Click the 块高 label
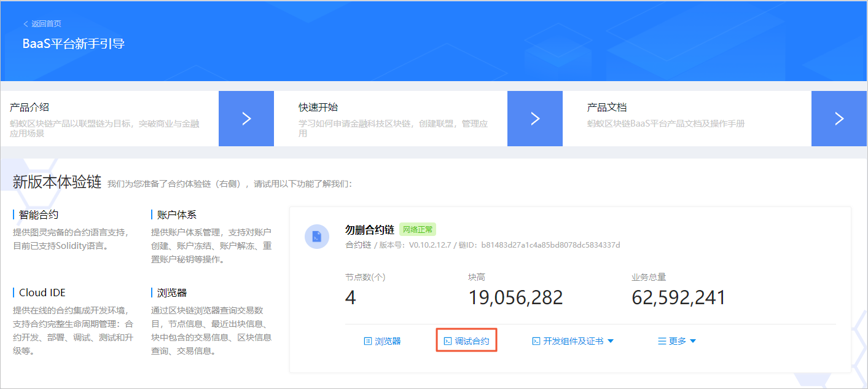 pos(477,277)
